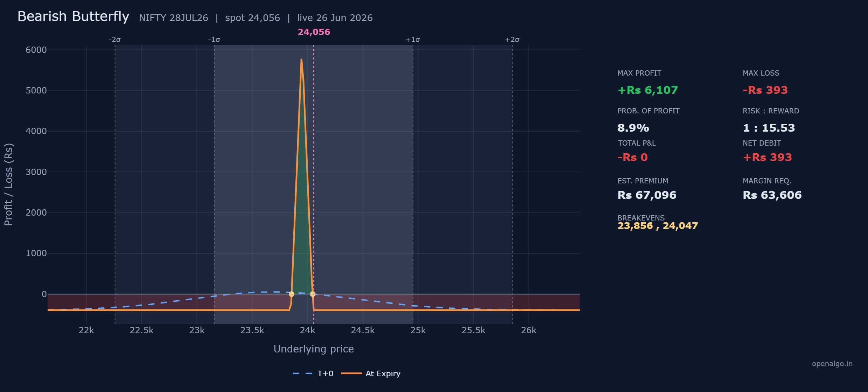This screenshot has width=868, height=392.
Task: Click the risk reward value 1 : 15.53
Action: [x=769, y=128]
